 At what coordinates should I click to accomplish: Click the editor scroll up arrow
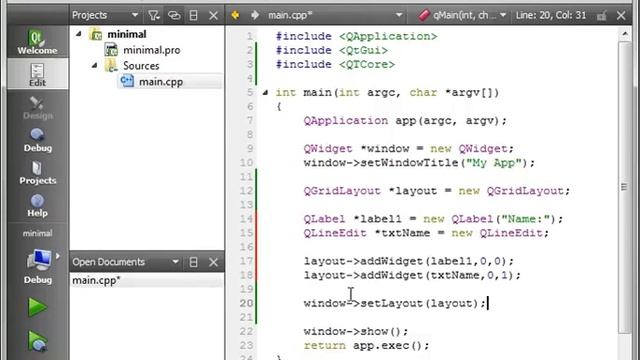624,35
